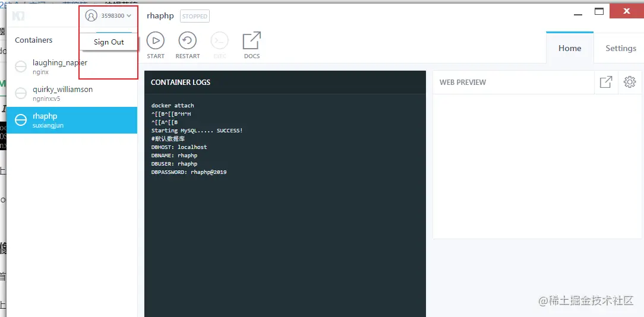
Task: Click the user avatar icon
Action: pyautogui.click(x=91, y=15)
